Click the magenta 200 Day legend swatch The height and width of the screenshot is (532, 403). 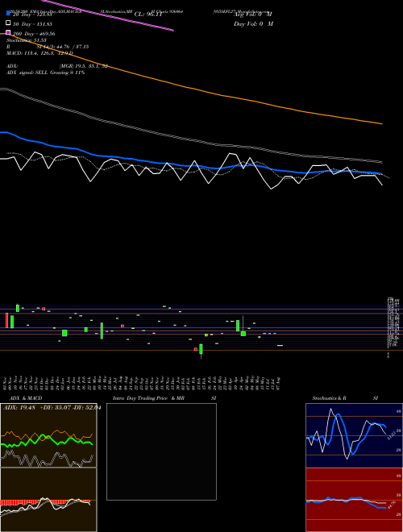tap(8, 32)
